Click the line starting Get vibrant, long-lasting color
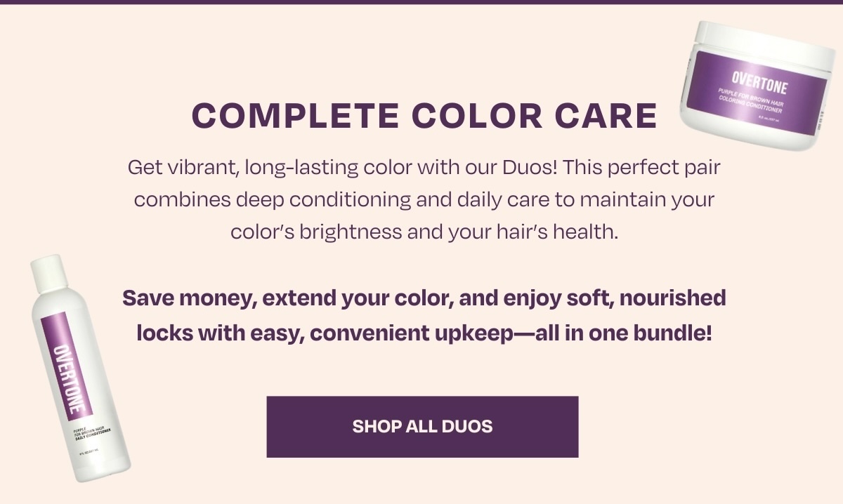This screenshot has height=504, width=843. coord(424,168)
